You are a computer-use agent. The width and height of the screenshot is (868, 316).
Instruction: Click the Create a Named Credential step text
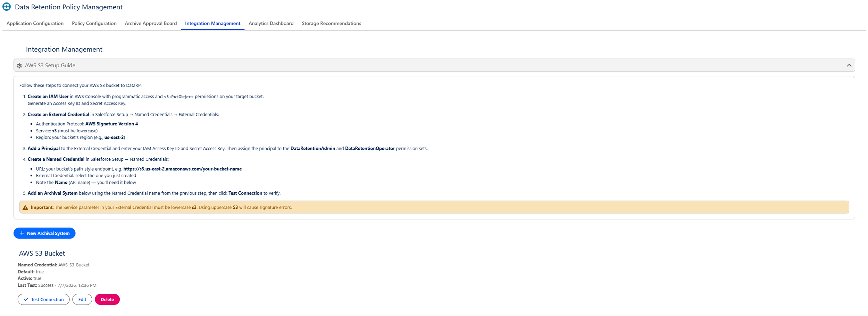(x=56, y=159)
